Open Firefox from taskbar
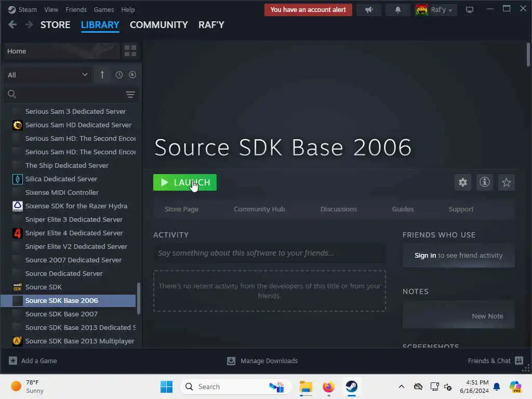Screen dimensions: 532x399 tap(328, 387)
